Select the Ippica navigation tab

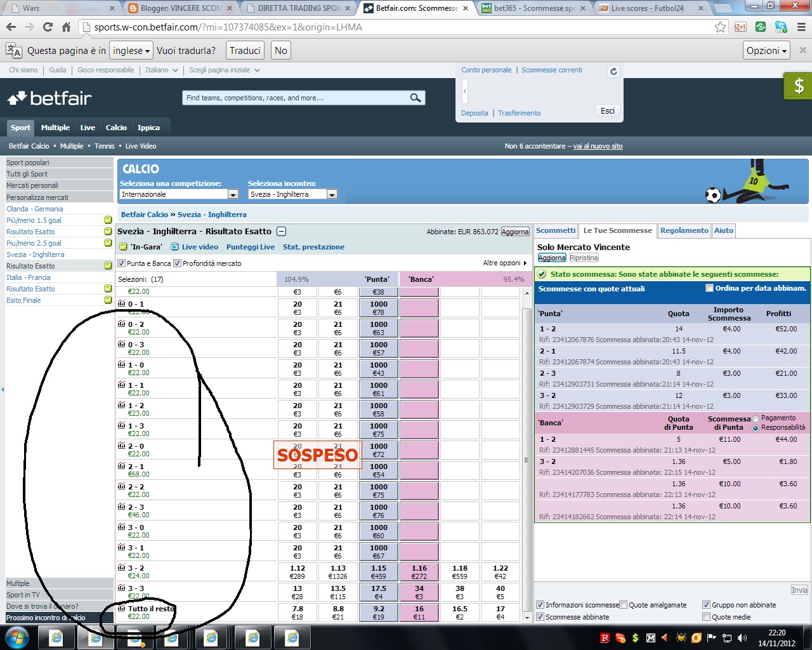pyautogui.click(x=148, y=128)
